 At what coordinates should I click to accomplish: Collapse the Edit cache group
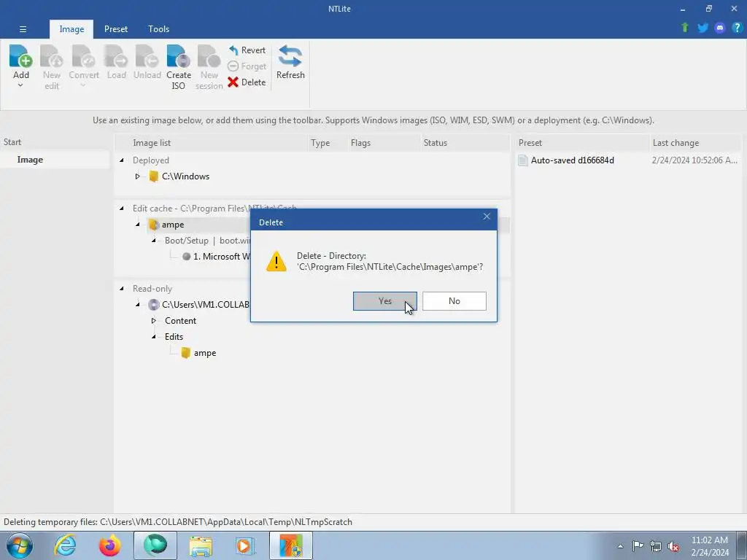[122, 208]
